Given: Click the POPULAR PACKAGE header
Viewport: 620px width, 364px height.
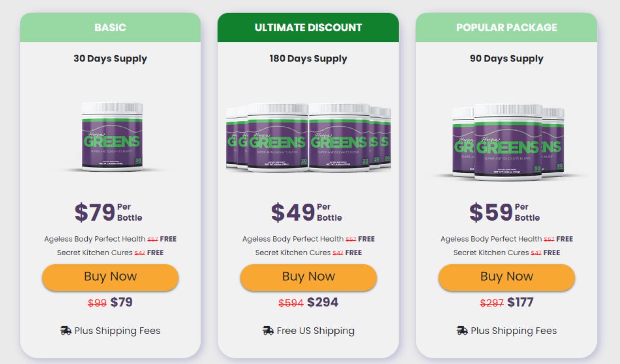Looking at the screenshot, I should point(507,28).
